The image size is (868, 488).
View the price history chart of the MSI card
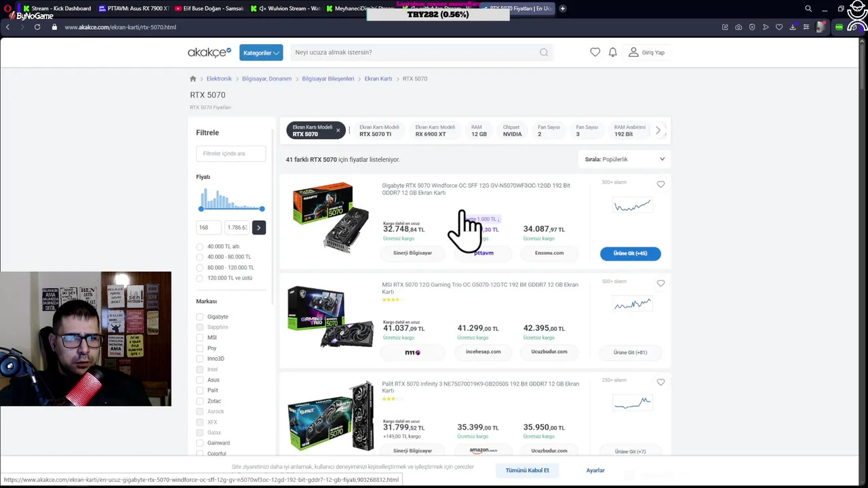[632, 304]
